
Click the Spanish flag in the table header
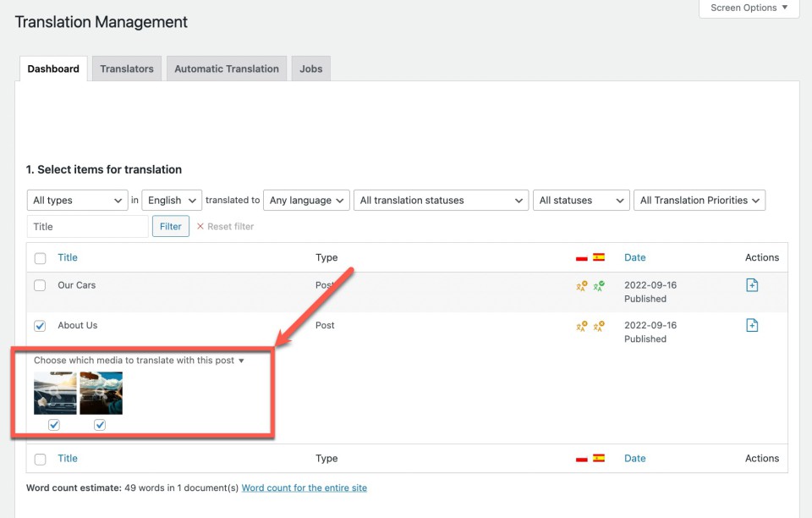pyautogui.click(x=599, y=257)
